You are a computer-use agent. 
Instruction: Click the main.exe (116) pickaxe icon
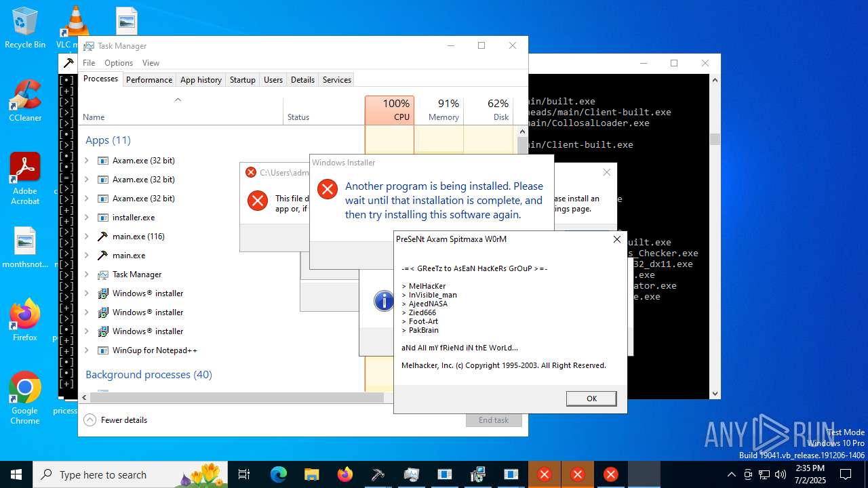click(103, 237)
